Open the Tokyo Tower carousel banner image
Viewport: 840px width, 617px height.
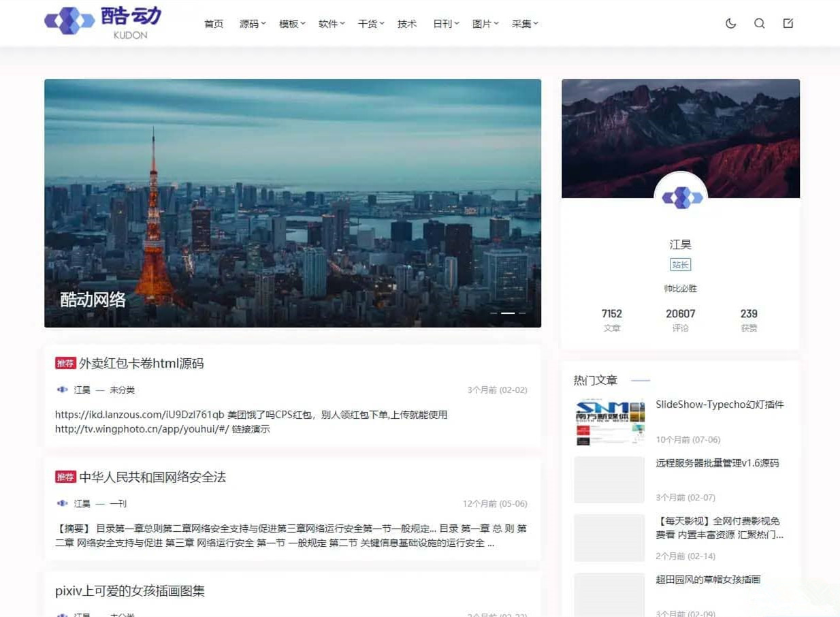[x=293, y=203]
